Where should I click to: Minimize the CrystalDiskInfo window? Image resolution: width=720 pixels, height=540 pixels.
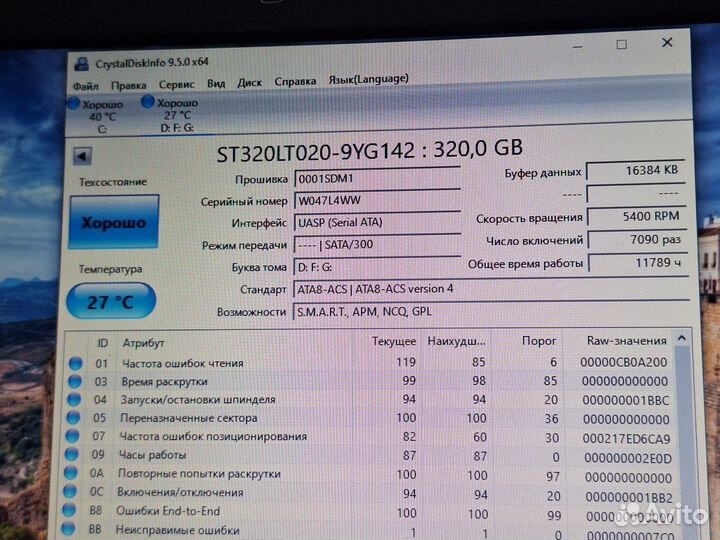pos(578,46)
